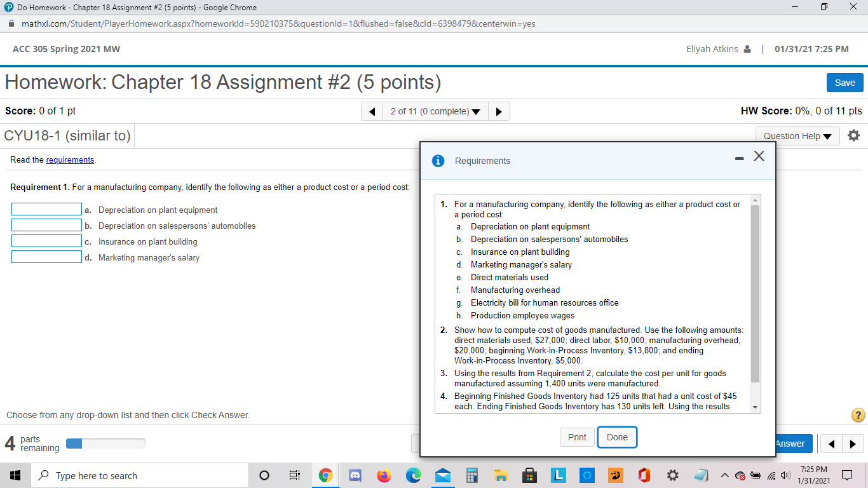This screenshot has width=868, height=488.
Task: Open answer dropdown for Depreciation on plant equipment
Action: [x=46, y=208]
